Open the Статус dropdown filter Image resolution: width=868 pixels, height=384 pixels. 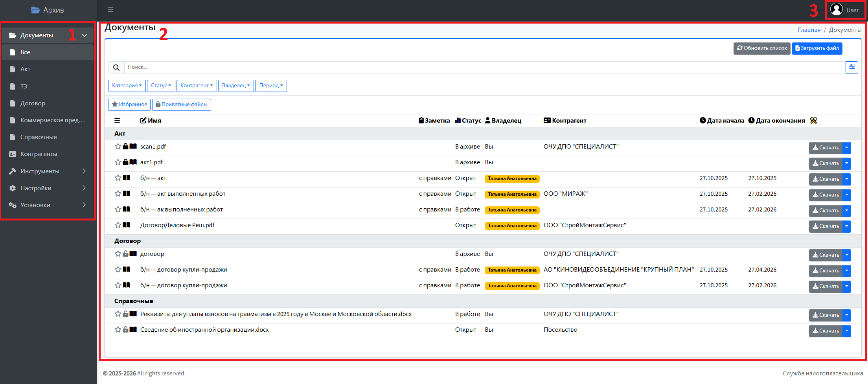pos(161,86)
